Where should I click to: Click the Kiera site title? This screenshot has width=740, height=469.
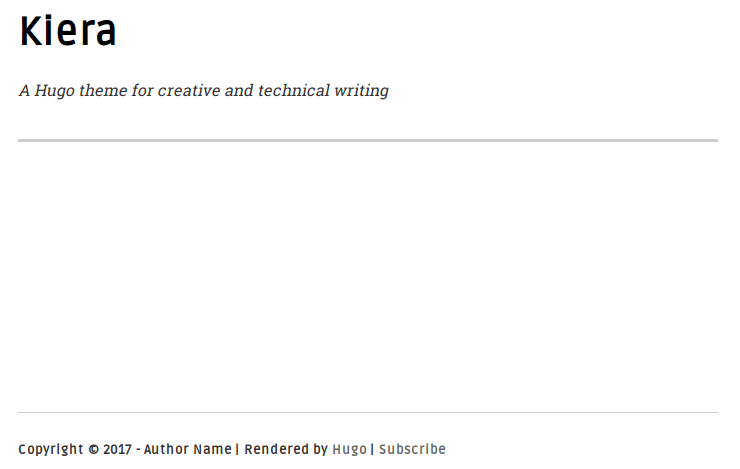68,32
